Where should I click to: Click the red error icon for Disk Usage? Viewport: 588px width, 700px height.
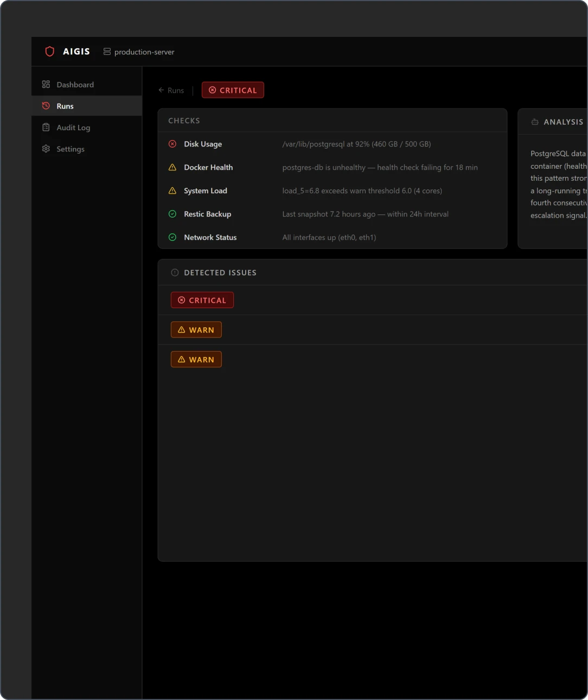[x=172, y=144]
